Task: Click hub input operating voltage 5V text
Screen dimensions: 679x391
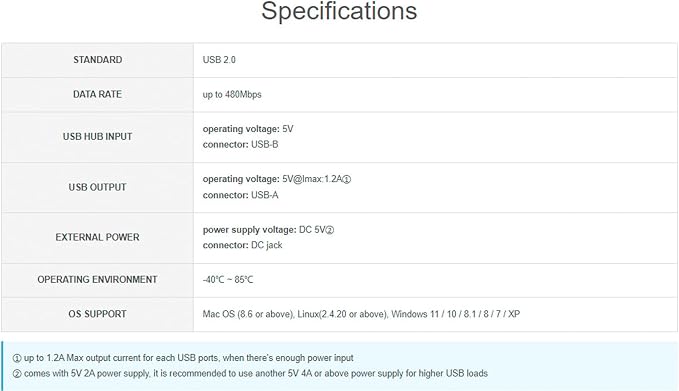Action: [x=248, y=129]
